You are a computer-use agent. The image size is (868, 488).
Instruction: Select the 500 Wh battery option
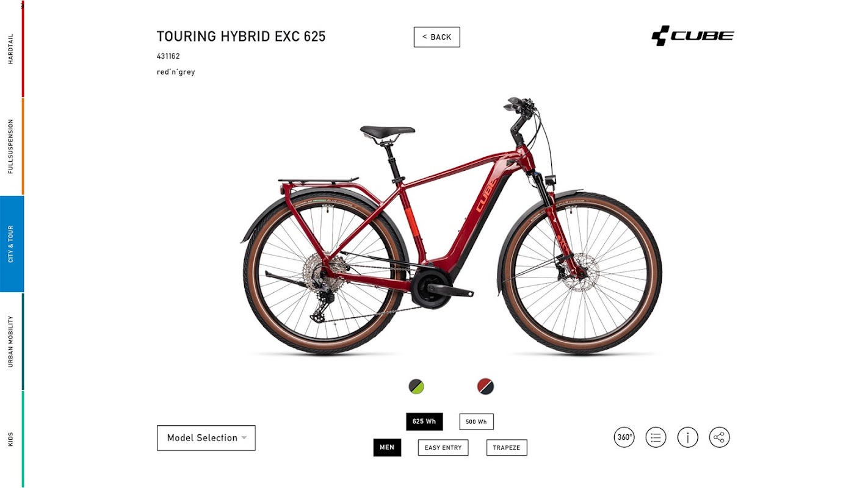coord(476,422)
